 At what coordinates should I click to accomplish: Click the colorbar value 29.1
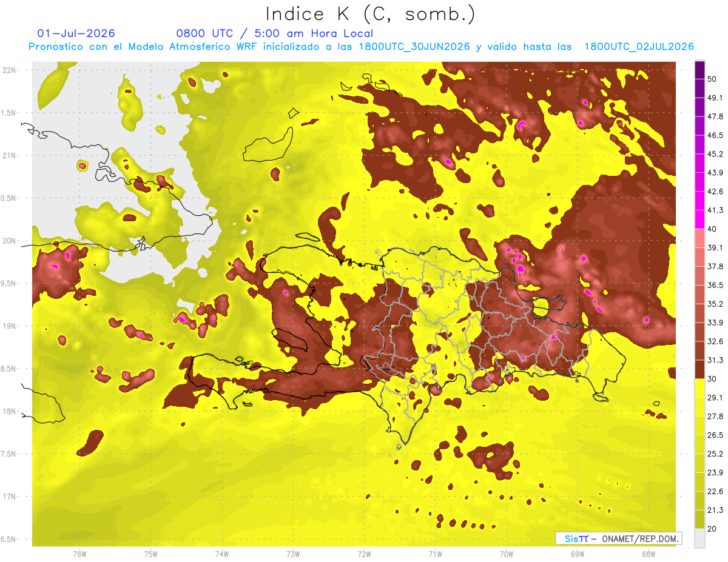[x=714, y=398]
